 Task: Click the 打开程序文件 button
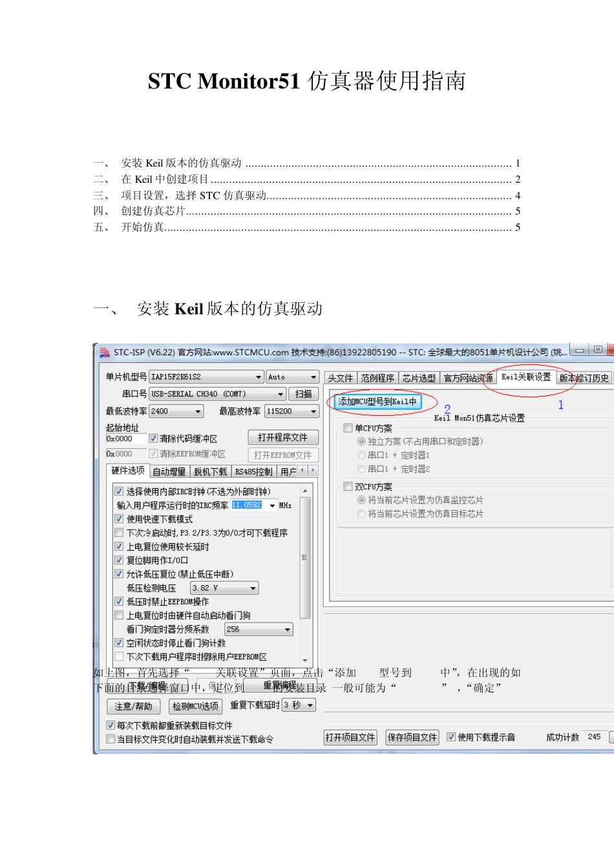(283, 438)
